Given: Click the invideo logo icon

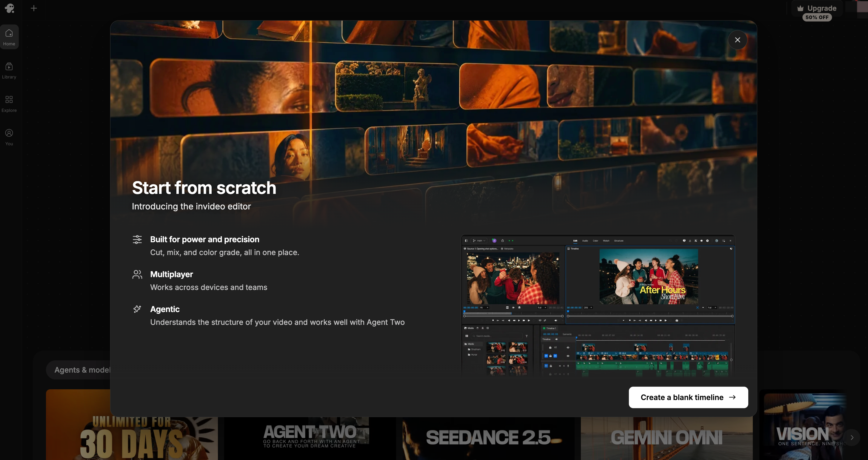Looking at the screenshot, I should click(10, 8).
